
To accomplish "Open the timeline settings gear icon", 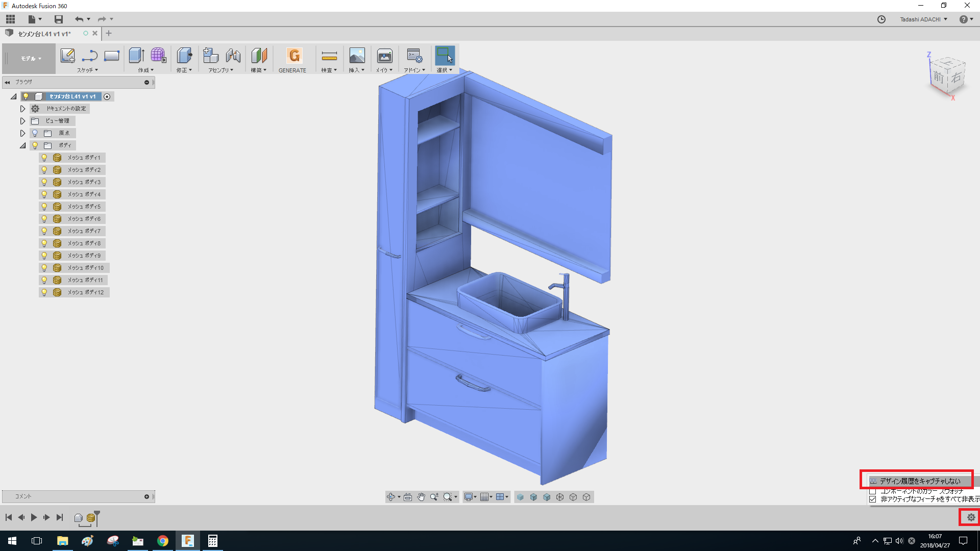I will [x=971, y=517].
